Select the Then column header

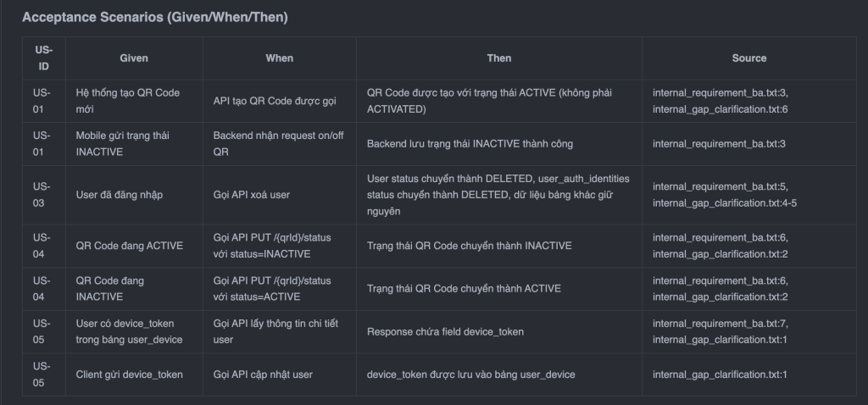click(x=498, y=58)
